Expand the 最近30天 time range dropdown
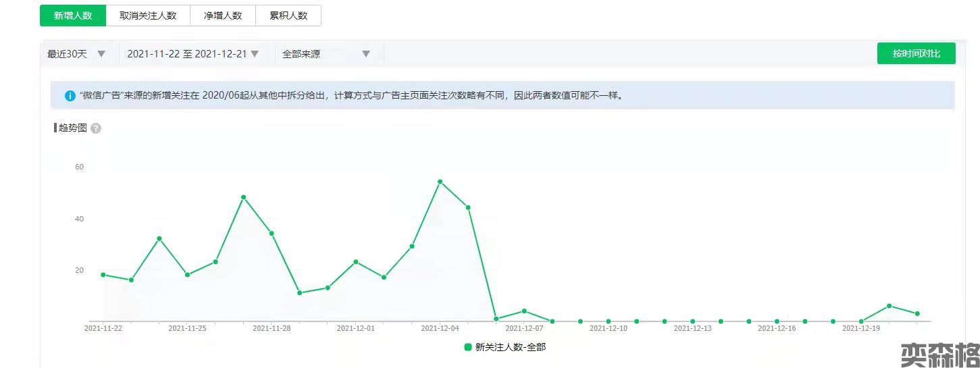This screenshot has width=980, height=368. tap(76, 54)
